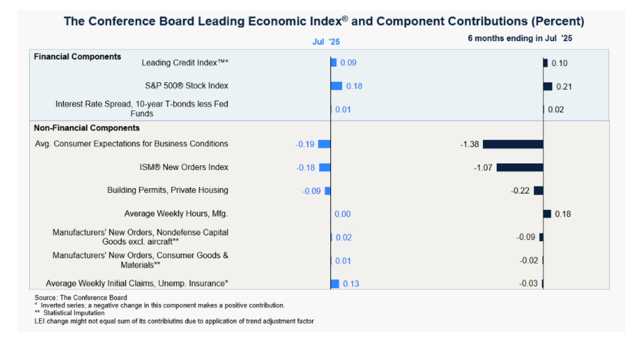Click the dark navy 0.18 Weekly Hours bar
The image size is (644, 348).
[x=547, y=214]
